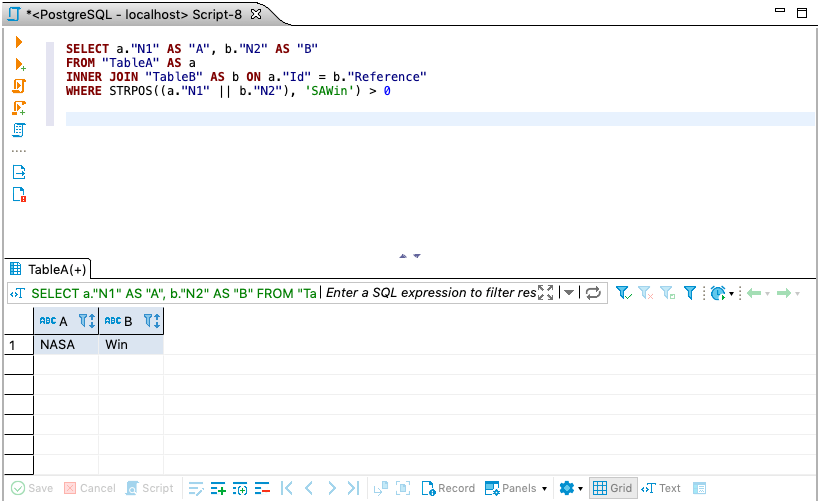Apply filter criteria funnel with checkmark
818x501 pixels.
[x=623, y=293]
